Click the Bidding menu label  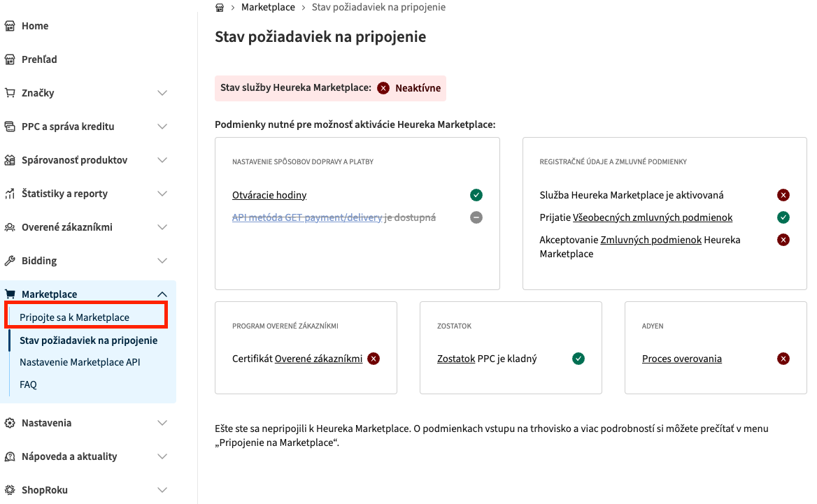[x=39, y=261]
